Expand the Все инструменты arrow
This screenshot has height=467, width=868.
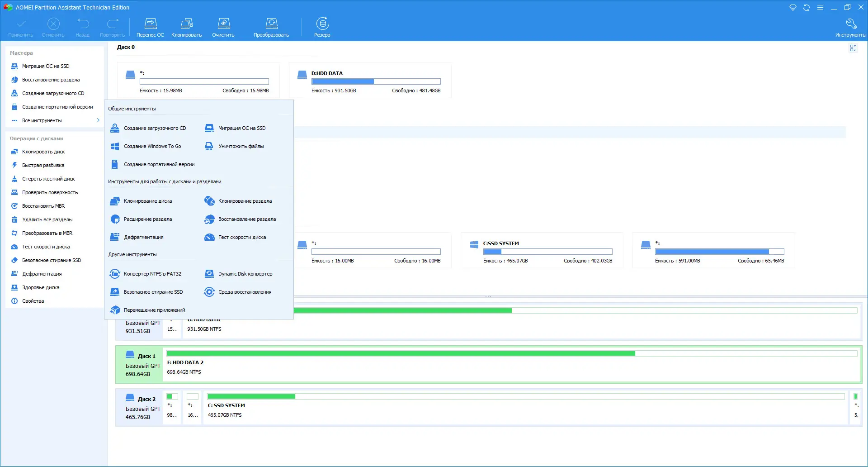(x=98, y=120)
